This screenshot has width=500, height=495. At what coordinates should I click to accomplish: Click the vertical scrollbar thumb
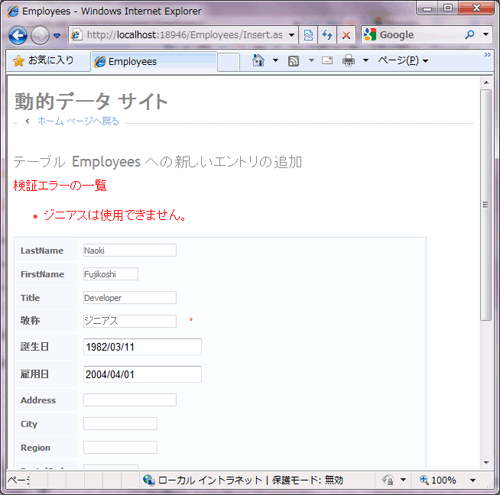(486, 205)
